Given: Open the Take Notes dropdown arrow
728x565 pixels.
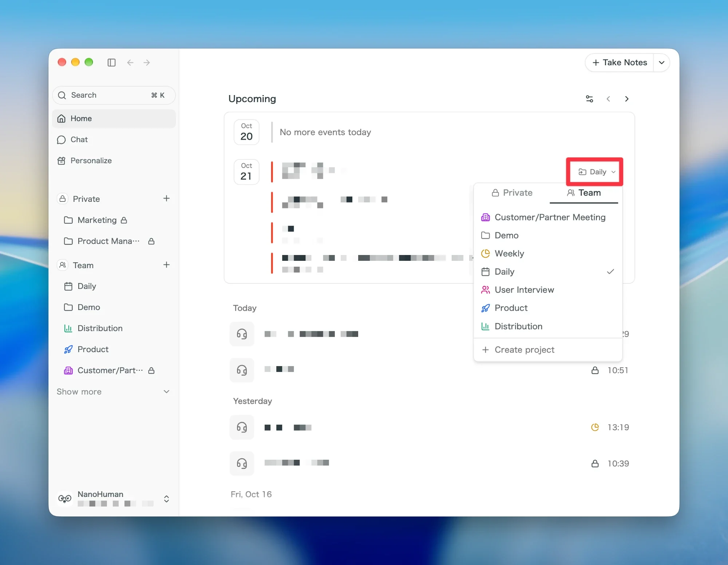Looking at the screenshot, I should click(x=661, y=63).
